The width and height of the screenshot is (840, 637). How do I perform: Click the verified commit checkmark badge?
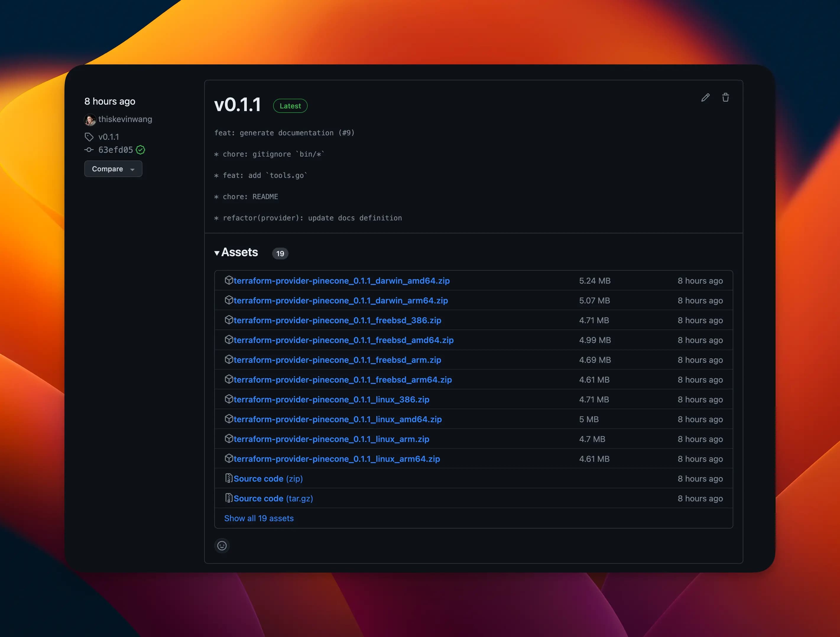pyautogui.click(x=140, y=150)
